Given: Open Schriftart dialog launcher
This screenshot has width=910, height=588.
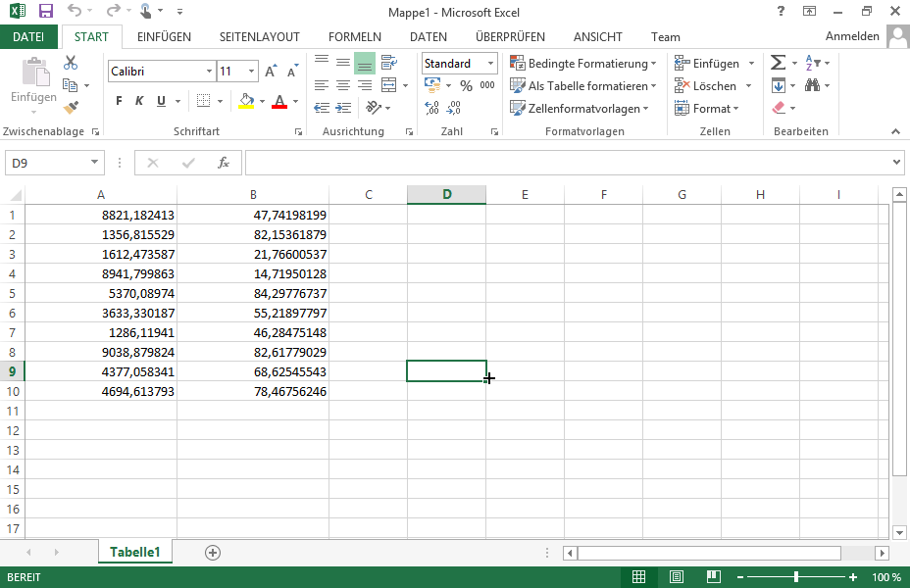Looking at the screenshot, I should coord(298,132).
